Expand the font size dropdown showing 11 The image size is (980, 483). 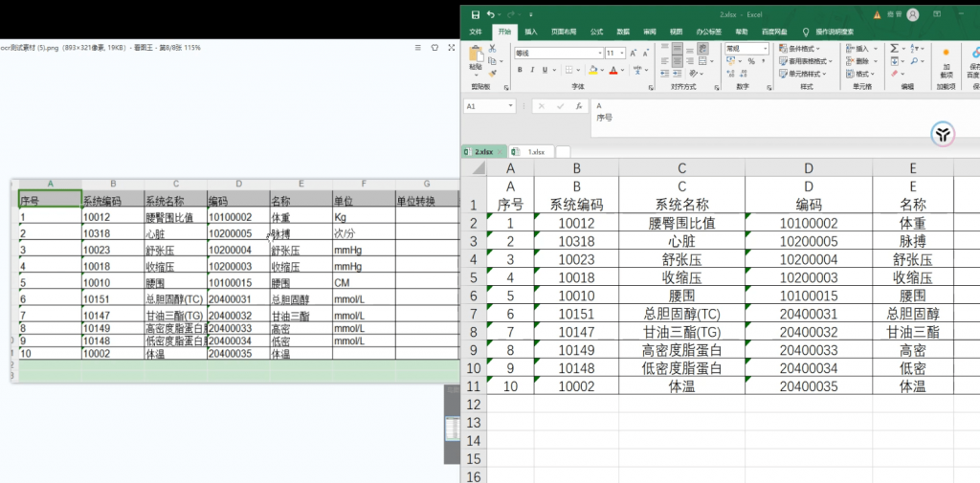623,54
